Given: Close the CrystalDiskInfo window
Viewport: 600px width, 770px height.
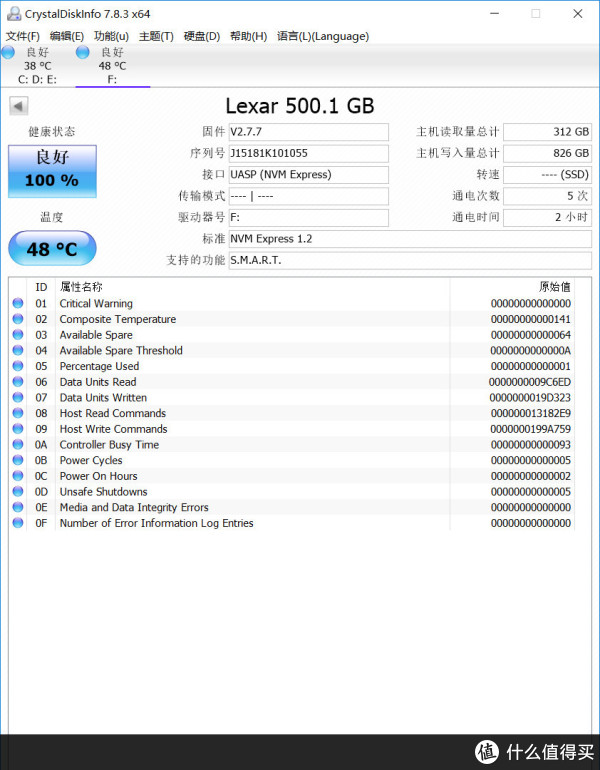Looking at the screenshot, I should (578, 14).
